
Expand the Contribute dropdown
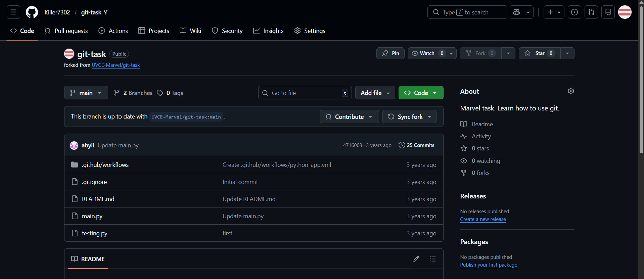(x=349, y=117)
